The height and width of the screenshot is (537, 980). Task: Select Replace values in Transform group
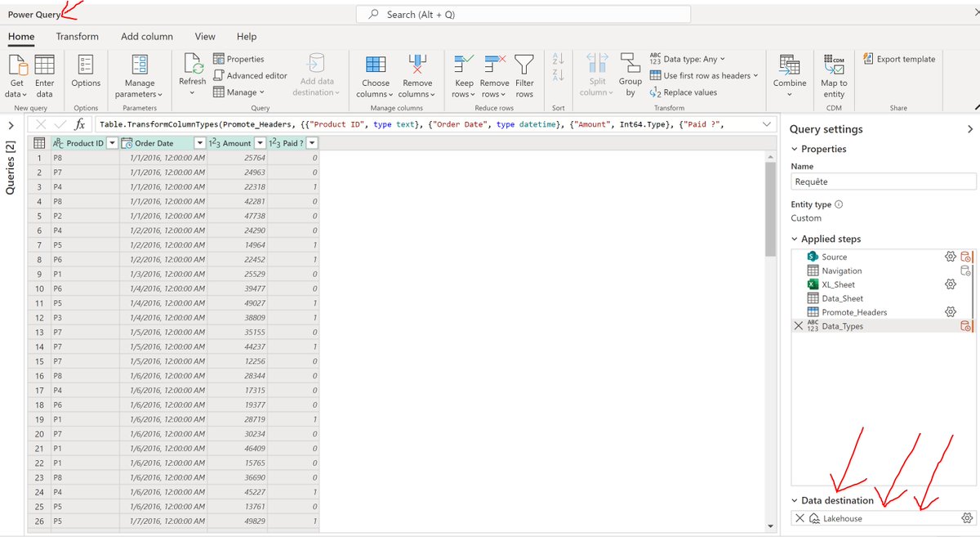pos(684,92)
